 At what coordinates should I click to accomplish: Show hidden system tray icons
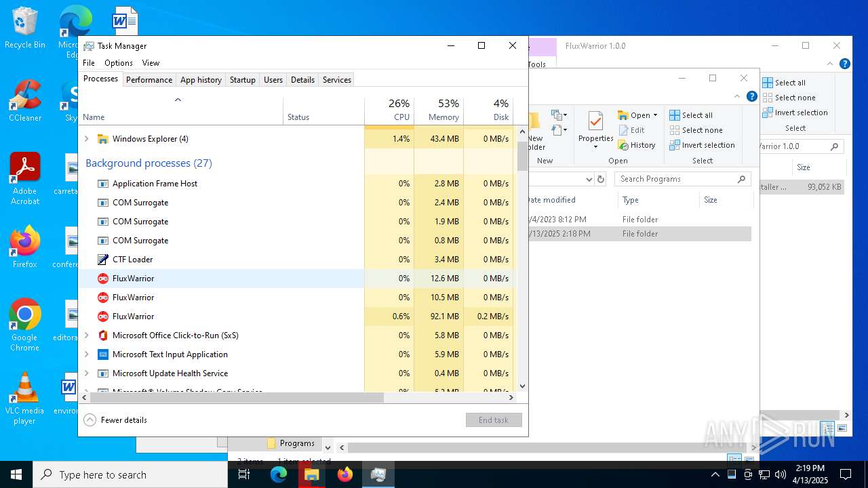(x=715, y=474)
